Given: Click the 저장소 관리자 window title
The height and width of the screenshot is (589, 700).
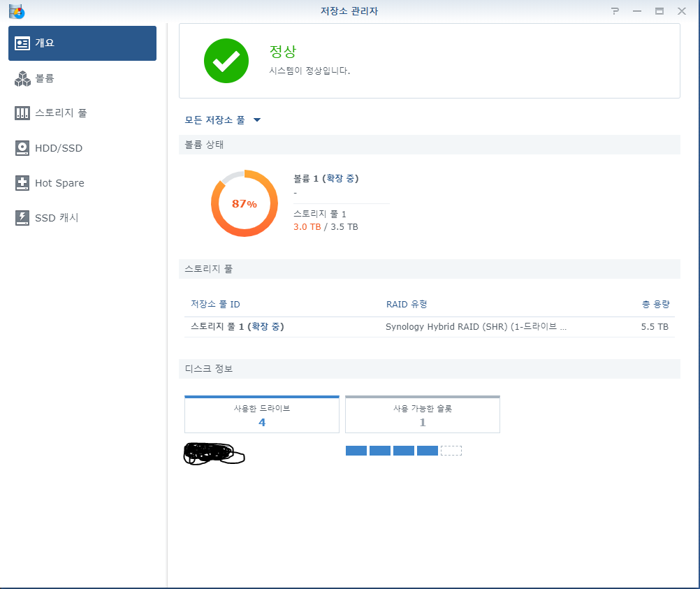Looking at the screenshot, I should pos(349,11).
